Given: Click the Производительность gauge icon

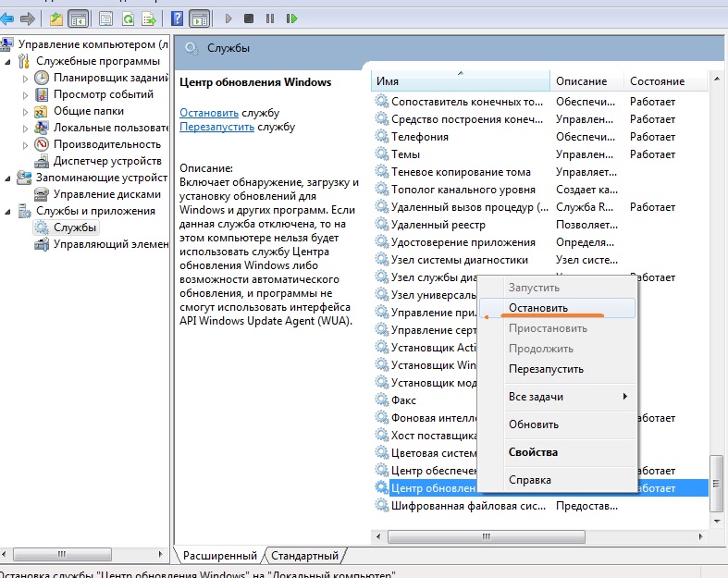Looking at the screenshot, I should point(42,144).
